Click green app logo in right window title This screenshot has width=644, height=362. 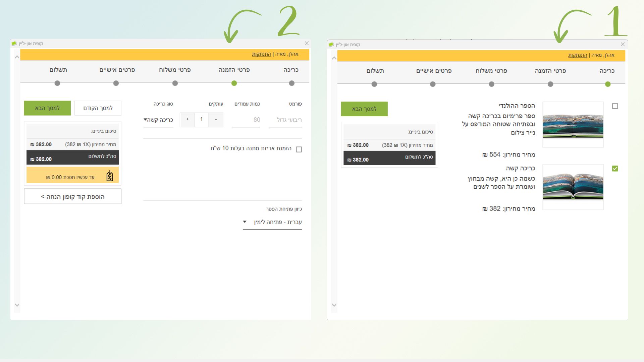click(331, 44)
